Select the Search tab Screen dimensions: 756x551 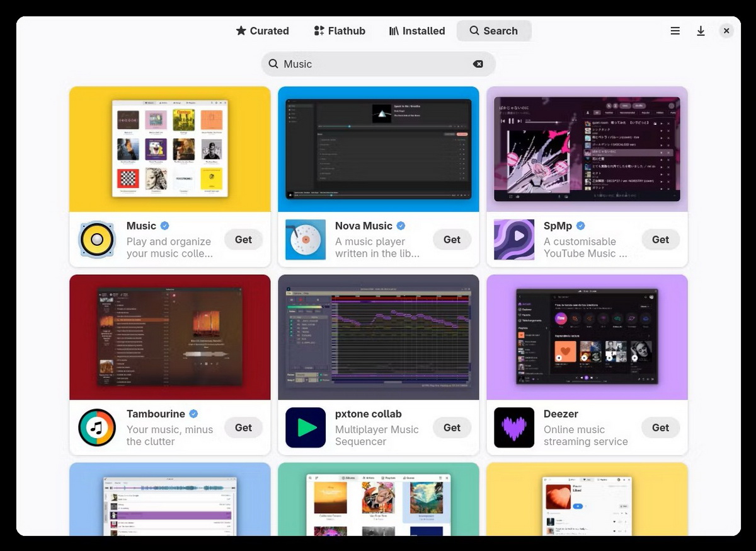coord(494,31)
